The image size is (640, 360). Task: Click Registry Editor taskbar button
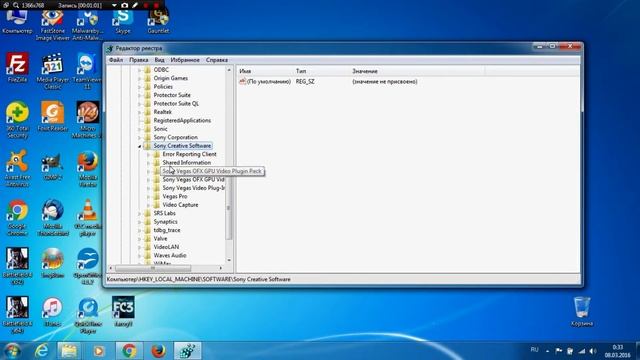[187, 351]
